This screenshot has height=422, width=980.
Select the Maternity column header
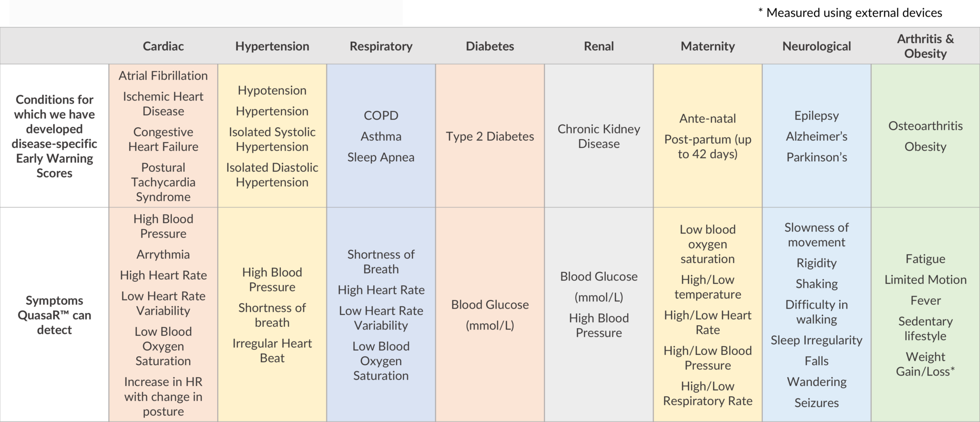[708, 46]
